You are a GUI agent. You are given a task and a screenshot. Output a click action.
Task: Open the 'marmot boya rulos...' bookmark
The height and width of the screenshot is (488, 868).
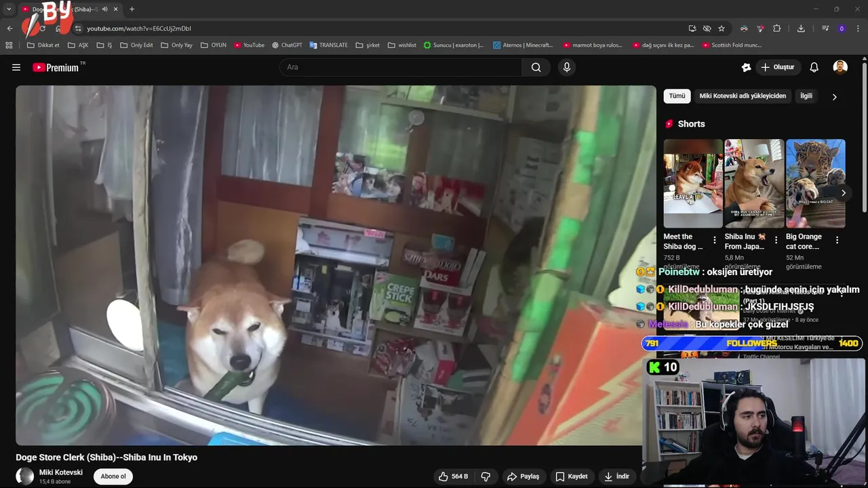(x=592, y=45)
